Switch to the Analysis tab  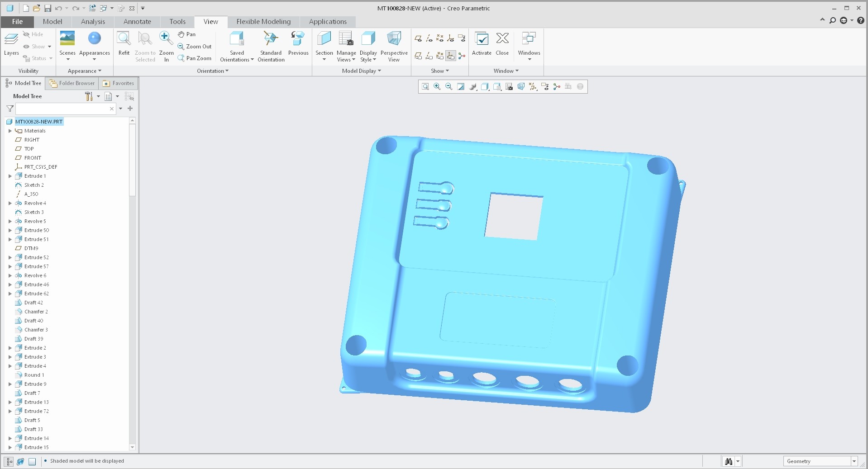93,22
